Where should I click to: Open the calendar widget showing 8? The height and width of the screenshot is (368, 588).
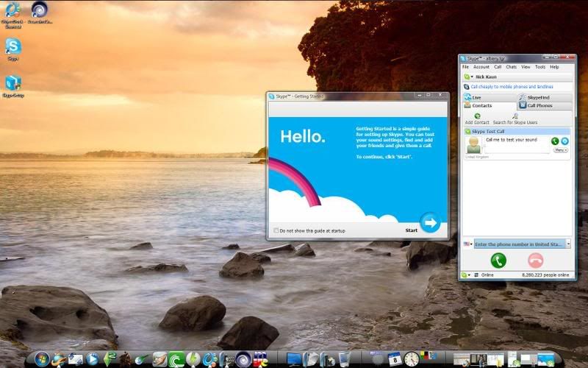pyautogui.click(x=394, y=359)
